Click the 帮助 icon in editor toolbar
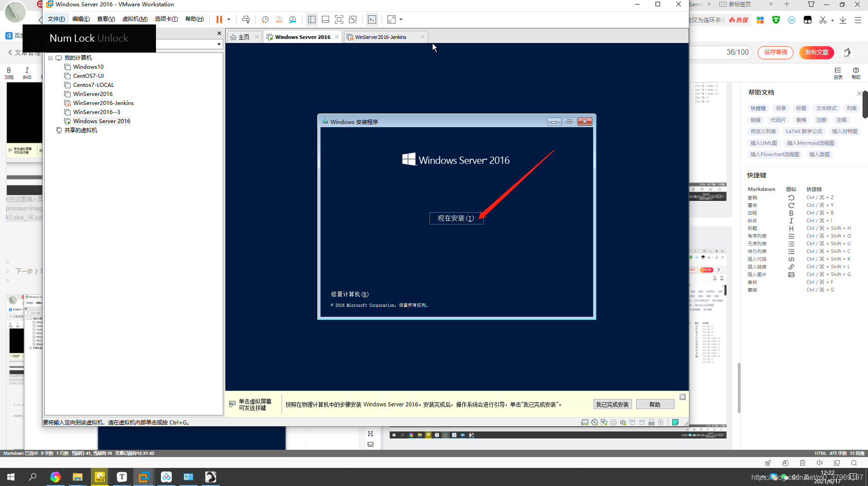 pyautogui.click(x=856, y=73)
